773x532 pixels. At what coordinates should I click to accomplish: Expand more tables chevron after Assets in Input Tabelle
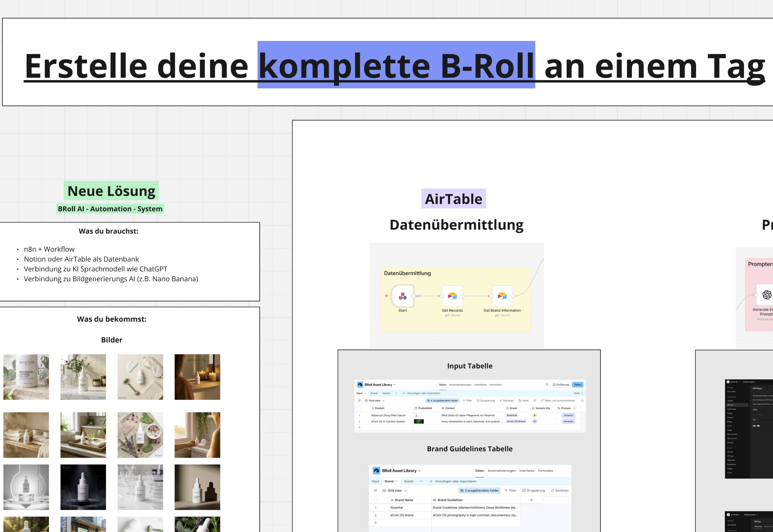(396, 393)
